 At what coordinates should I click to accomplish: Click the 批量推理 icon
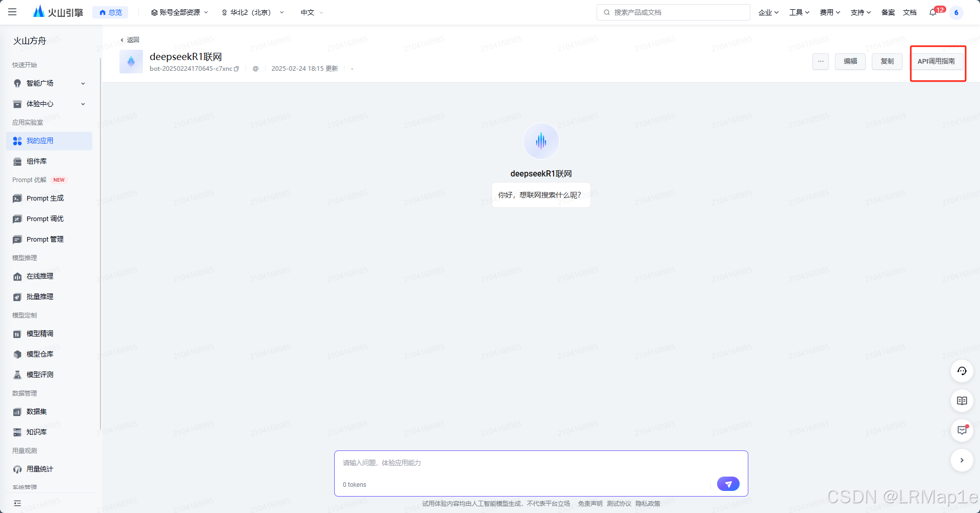[17, 297]
